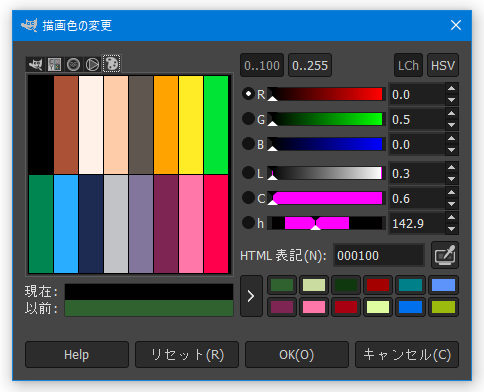Pick the bright green palette color
484x392 pixels.
click(x=216, y=125)
